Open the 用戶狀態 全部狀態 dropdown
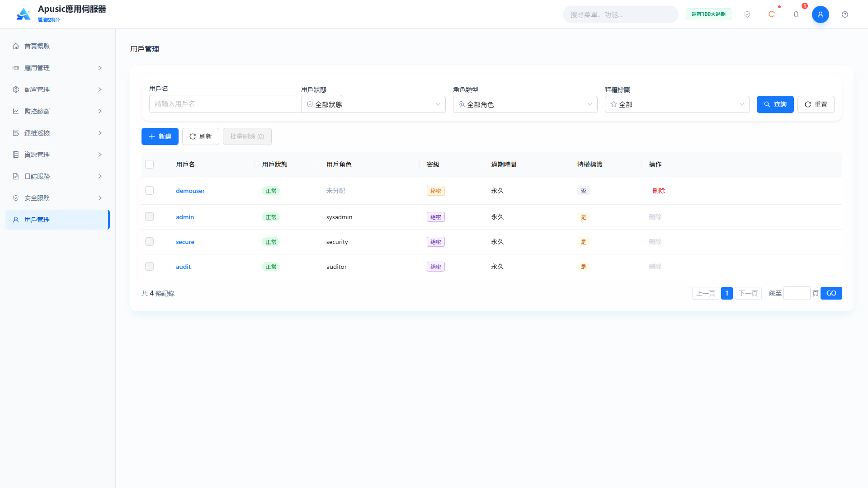 [373, 104]
